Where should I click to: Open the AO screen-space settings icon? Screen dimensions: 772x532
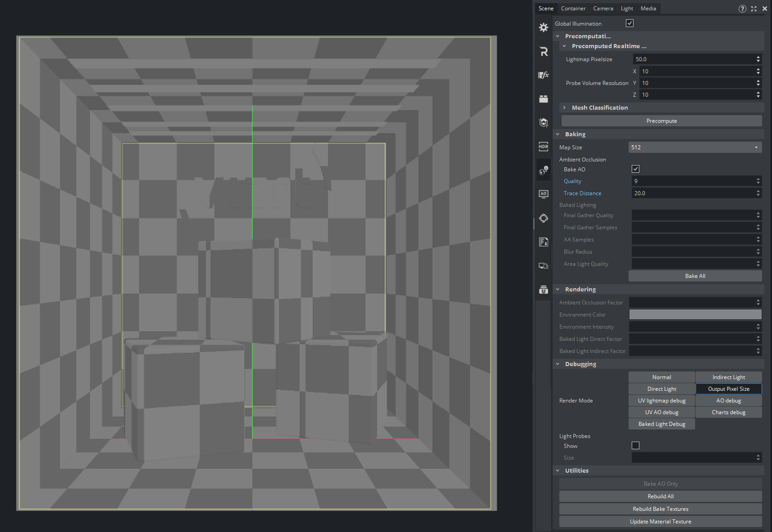pyautogui.click(x=544, y=194)
